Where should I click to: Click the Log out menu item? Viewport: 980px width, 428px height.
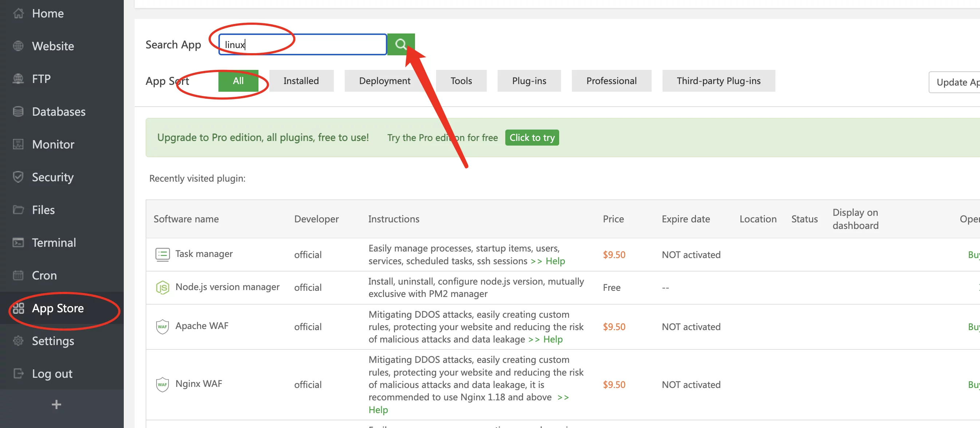[52, 374]
